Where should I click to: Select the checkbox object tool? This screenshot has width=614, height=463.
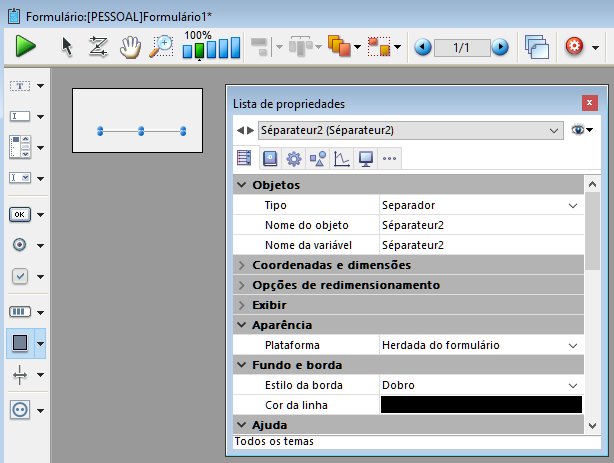point(20,277)
